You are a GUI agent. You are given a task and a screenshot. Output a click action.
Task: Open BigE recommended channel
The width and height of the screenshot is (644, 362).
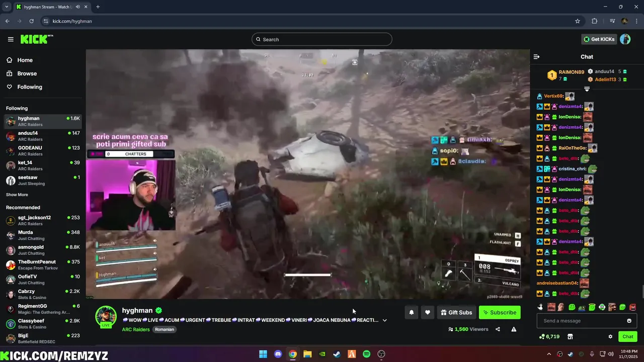43,338
